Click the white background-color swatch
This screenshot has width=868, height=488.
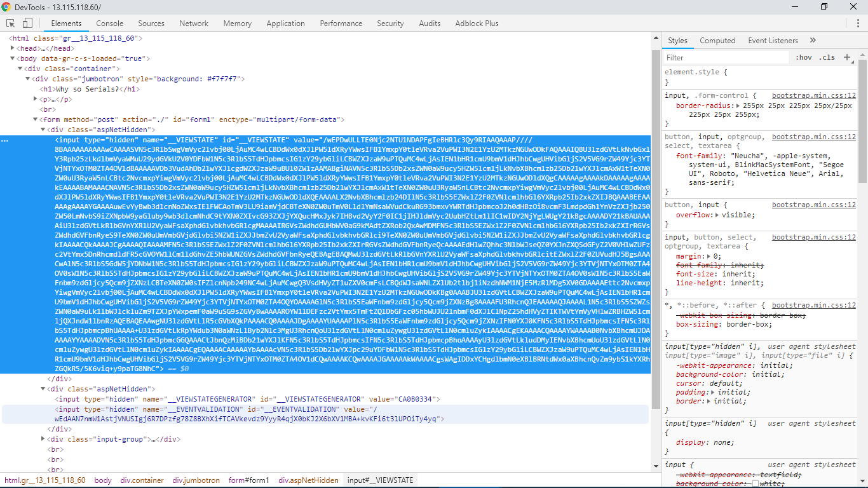click(x=756, y=484)
